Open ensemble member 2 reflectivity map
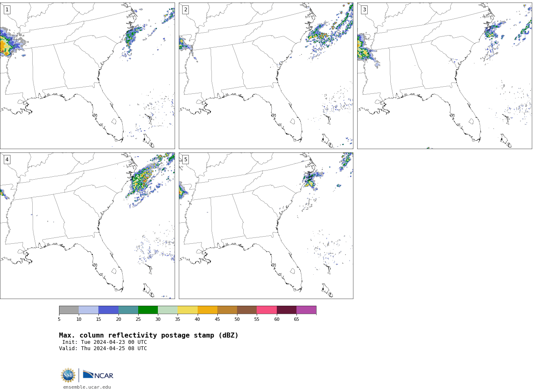Screen dimensions: 536x392 coord(266,76)
